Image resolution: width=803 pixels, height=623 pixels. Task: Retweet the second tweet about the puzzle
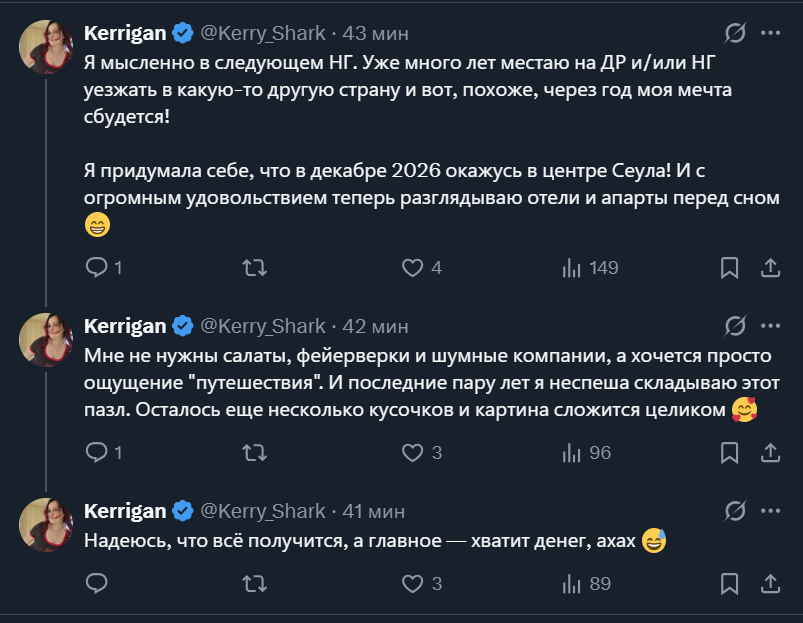(x=255, y=453)
